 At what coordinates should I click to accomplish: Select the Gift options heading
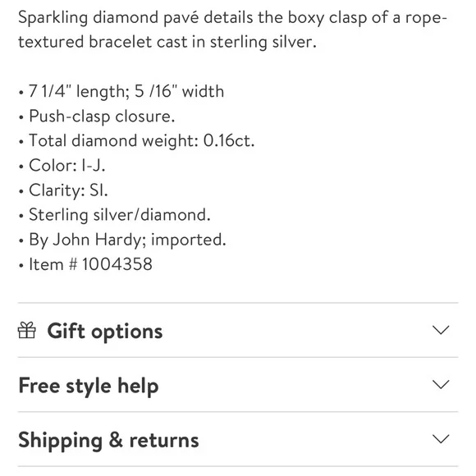(x=105, y=331)
